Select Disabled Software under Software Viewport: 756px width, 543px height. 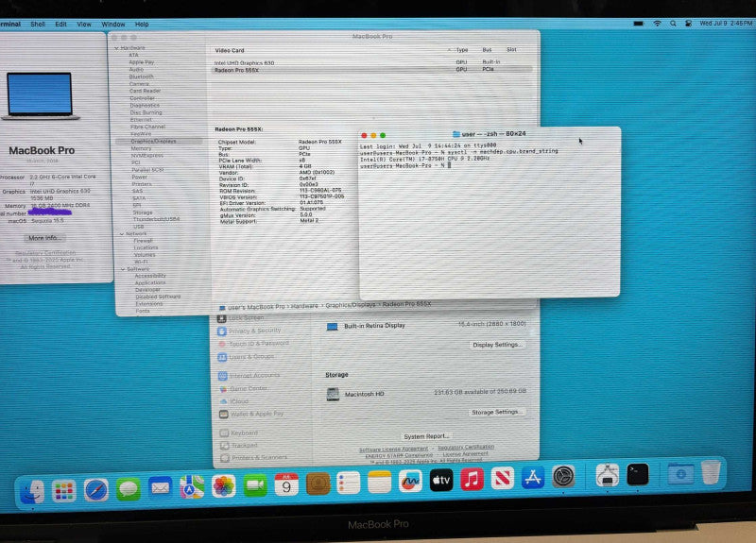[158, 297]
